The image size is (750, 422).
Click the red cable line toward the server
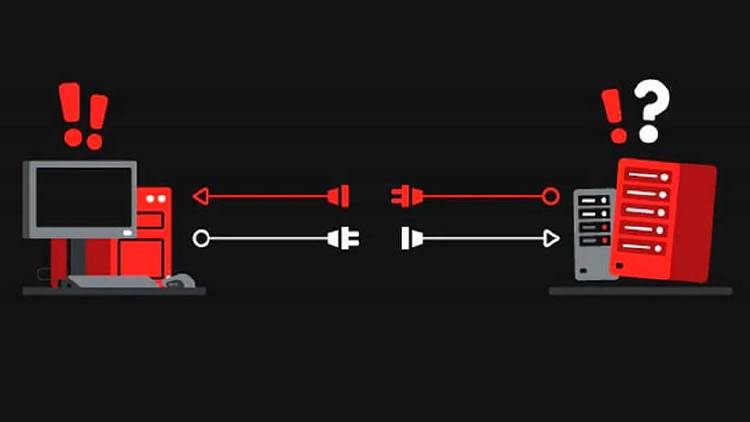coord(483,196)
